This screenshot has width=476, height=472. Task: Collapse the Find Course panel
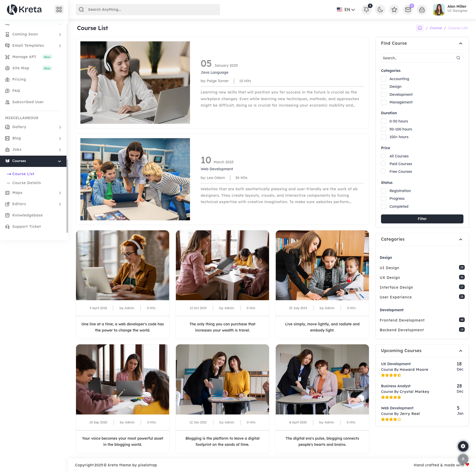click(461, 43)
